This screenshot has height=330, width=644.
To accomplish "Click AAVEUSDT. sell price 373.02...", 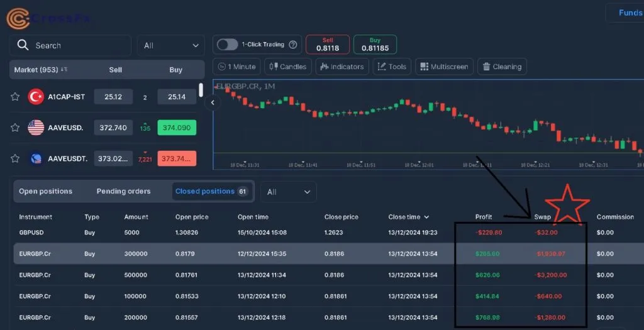I will 113,158.
